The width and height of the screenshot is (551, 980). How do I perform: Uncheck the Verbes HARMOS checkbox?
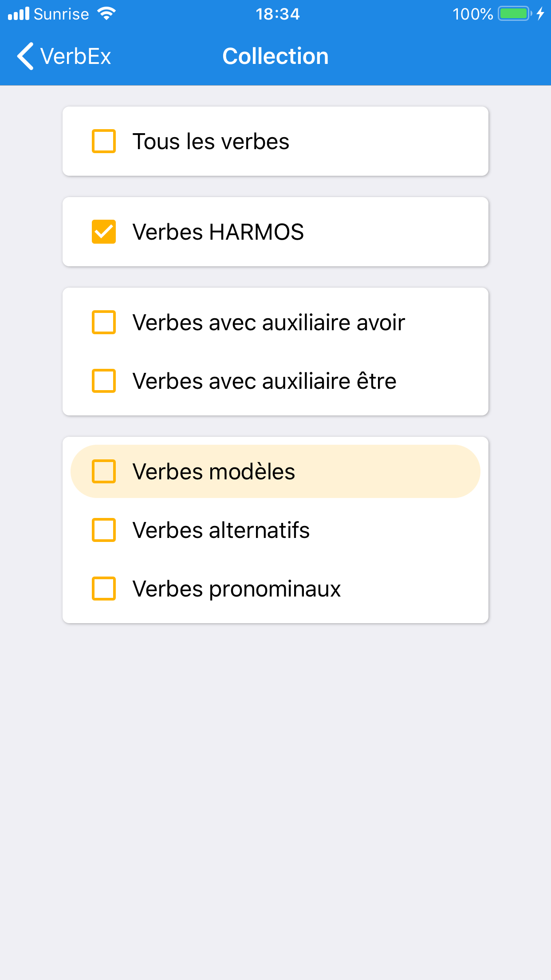[104, 232]
